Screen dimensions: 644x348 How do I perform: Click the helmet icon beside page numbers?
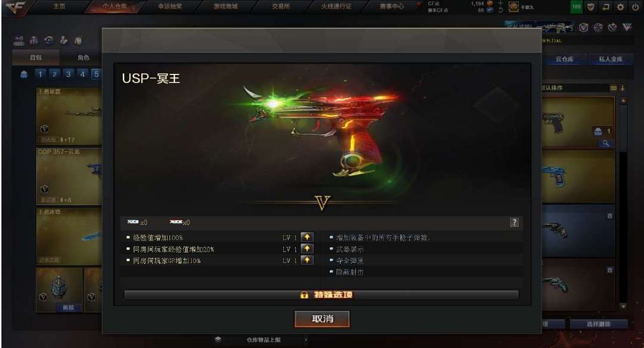[x=24, y=74]
